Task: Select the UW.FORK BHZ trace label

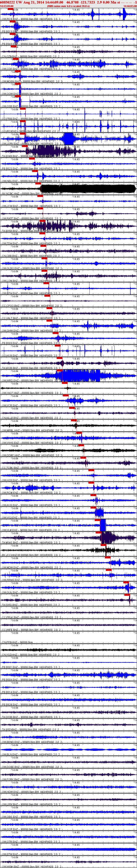Action: tap(31, 780)
